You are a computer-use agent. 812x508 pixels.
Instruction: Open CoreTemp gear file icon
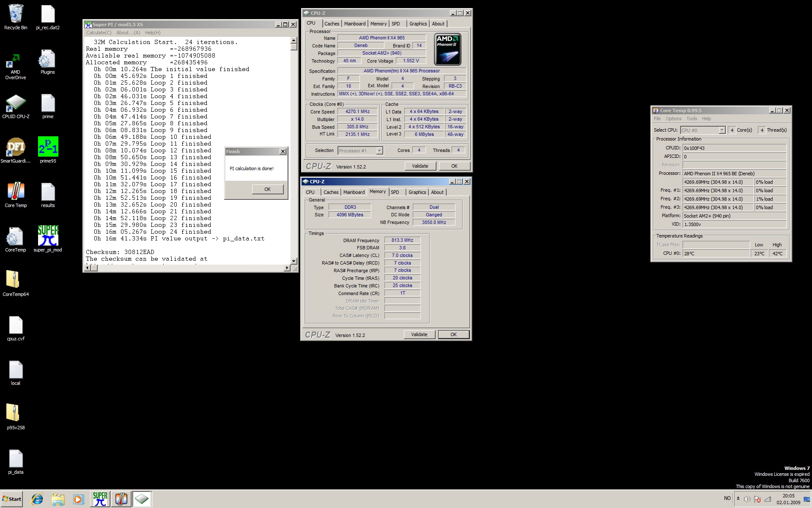click(16, 239)
